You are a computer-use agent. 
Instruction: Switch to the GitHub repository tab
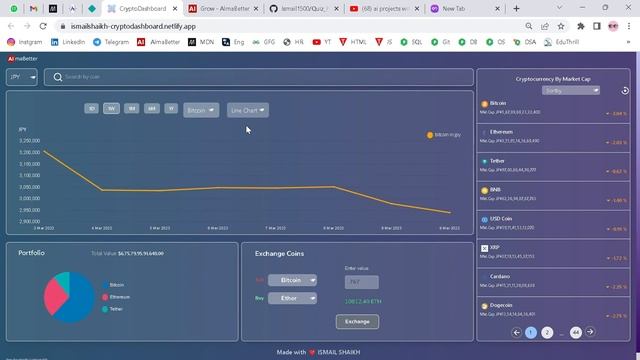coord(304,9)
